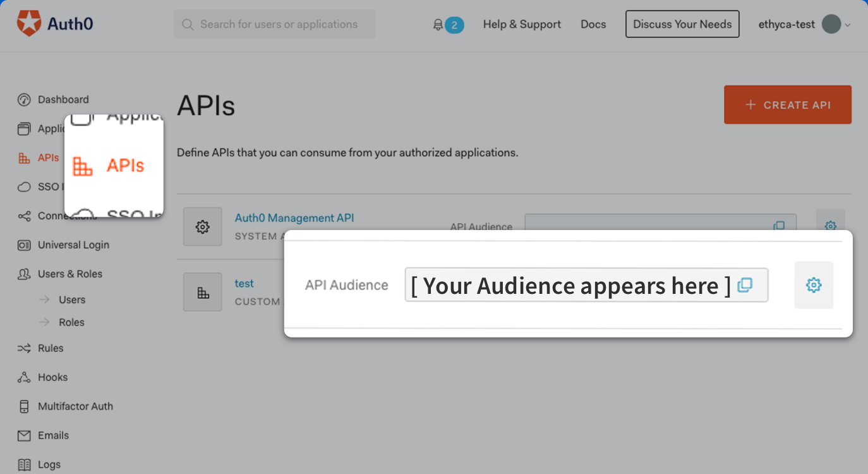Click Discuss Your Needs button
The width and height of the screenshot is (868, 474).
coord(682,24)
